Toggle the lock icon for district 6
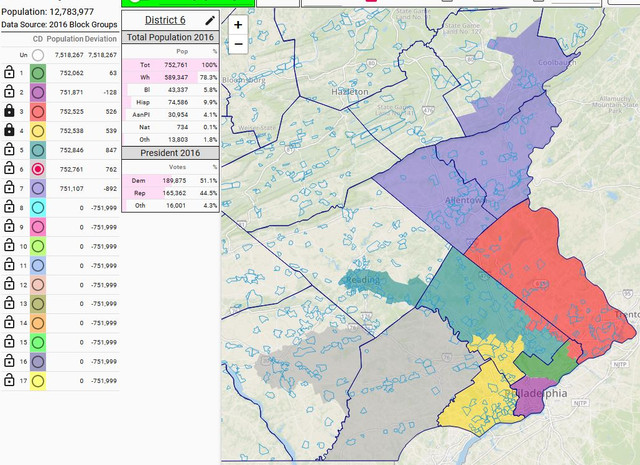Screen dimensions: 640x465 tap(9, 169)
